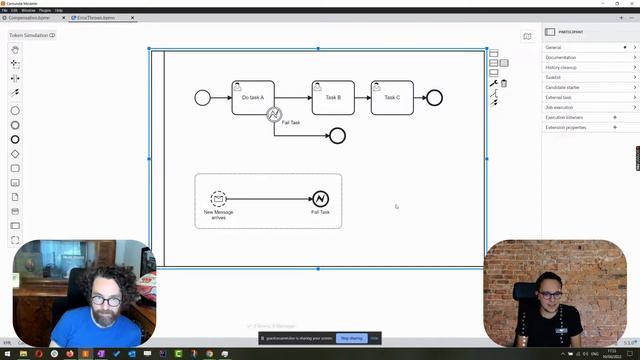Pick the gateway diamond from the palette
Viewport: 640px width, 360px height.
[x=15, y=154]
